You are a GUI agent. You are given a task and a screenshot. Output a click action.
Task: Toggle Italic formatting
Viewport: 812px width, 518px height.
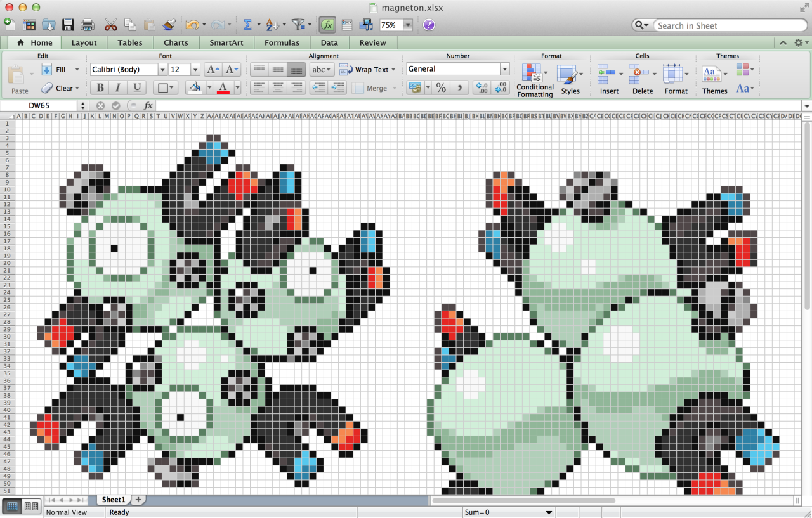click(x=118, y=87)
